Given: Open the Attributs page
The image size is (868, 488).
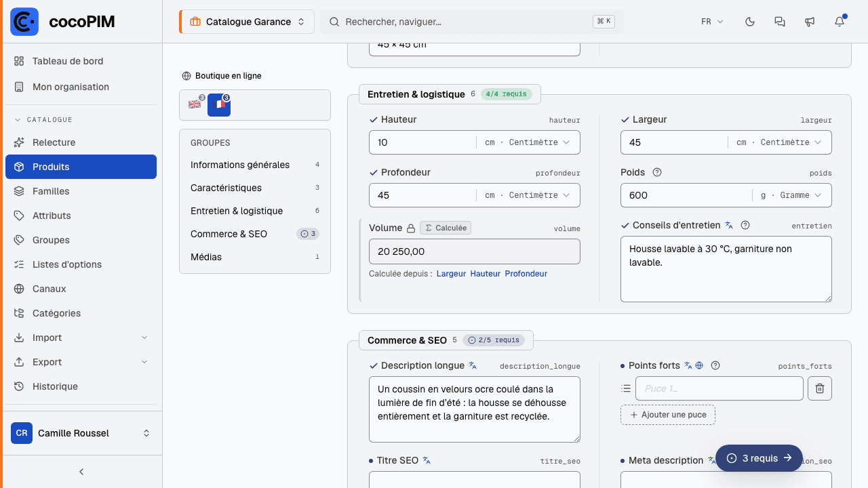Looking at the screenshot, I should 81,216.
